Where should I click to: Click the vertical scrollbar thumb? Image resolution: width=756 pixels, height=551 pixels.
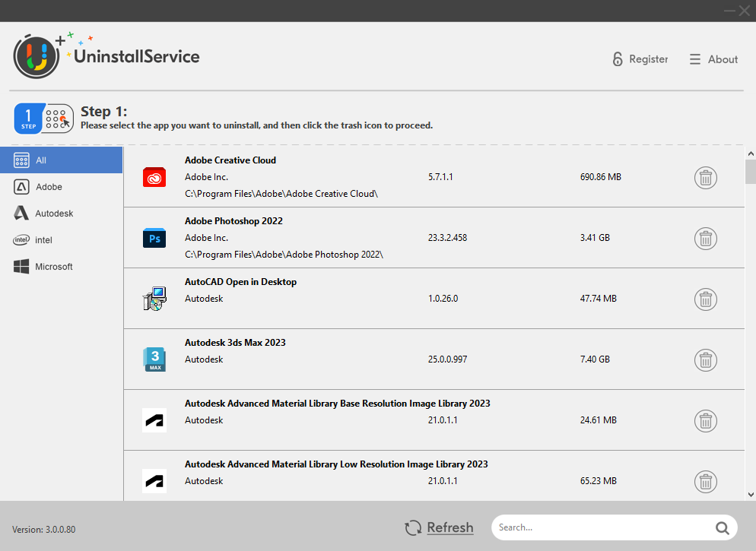(x=751, y=172)
